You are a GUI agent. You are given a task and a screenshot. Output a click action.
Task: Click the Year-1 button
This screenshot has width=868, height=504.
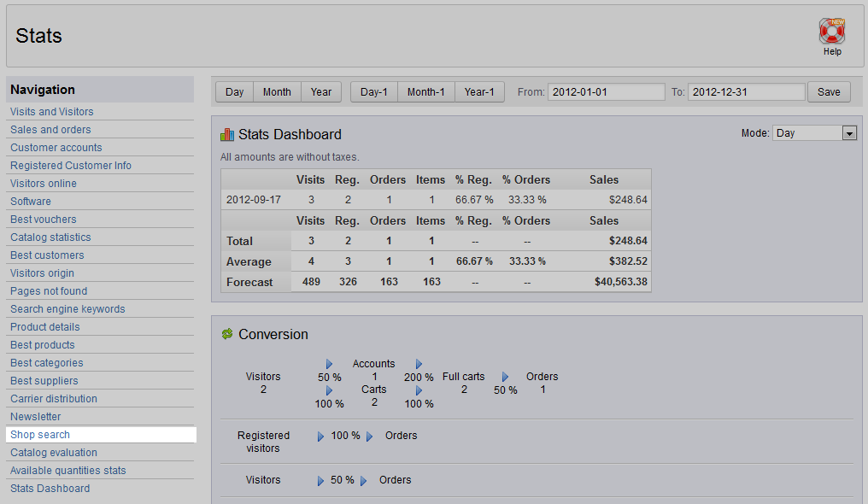pos(479,92)
